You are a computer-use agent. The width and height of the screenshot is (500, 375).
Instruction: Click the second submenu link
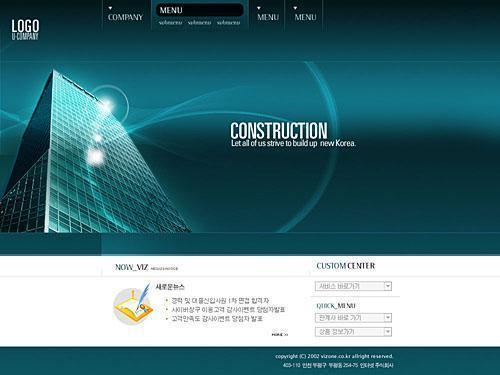(x=199, y=23)
